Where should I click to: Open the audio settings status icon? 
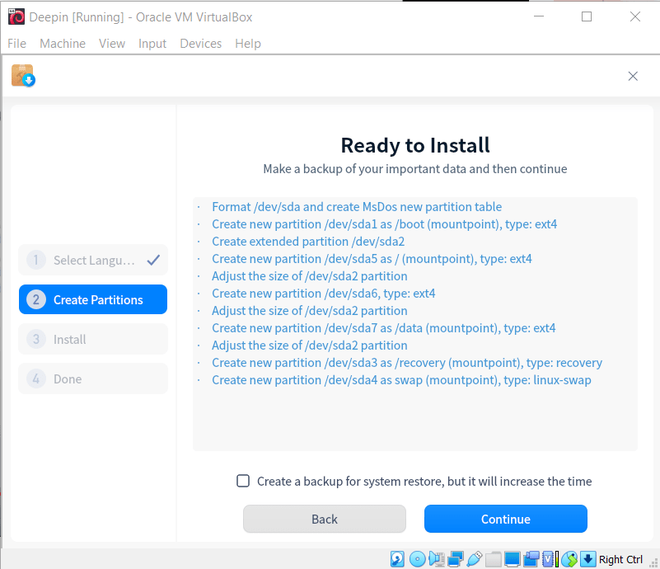(x=436, y=559)
